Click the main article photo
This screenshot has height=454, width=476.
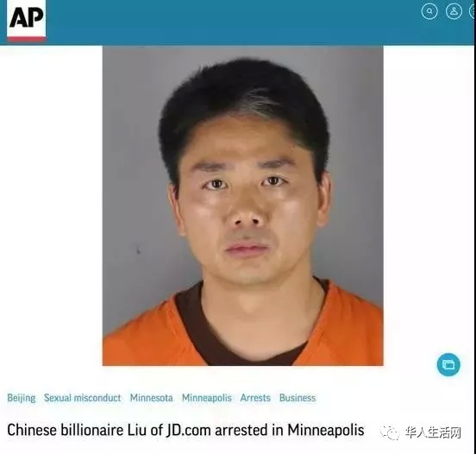pos(243,205)
